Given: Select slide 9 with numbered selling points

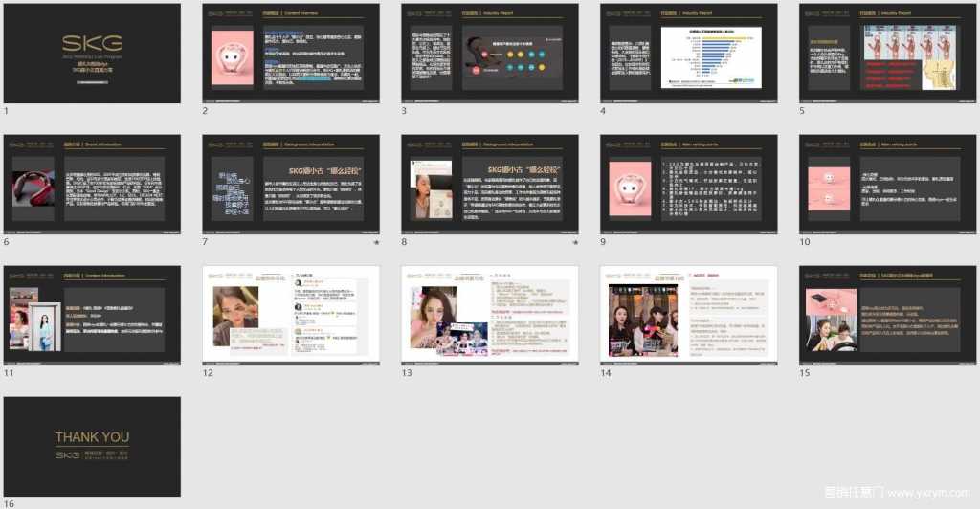Looking at the screenshot, I should pos(689,184).
